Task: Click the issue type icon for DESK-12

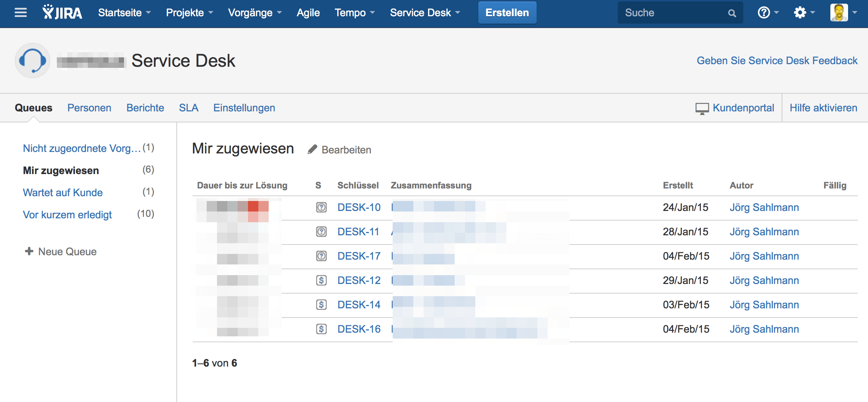Action: click(321, 281)
